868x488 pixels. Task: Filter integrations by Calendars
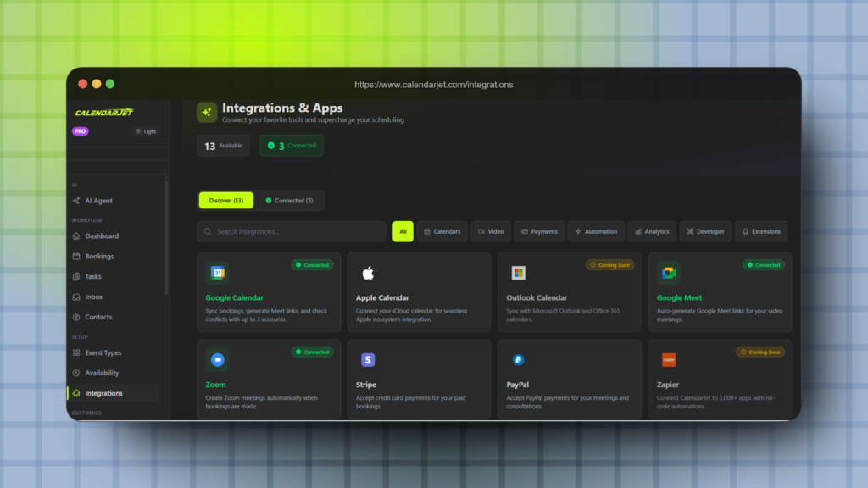442,231
